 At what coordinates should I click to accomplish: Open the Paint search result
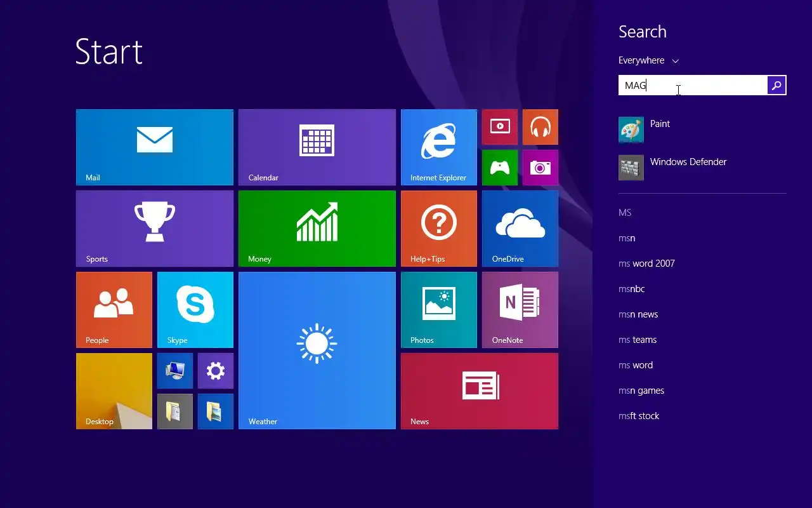coord(702,130)
